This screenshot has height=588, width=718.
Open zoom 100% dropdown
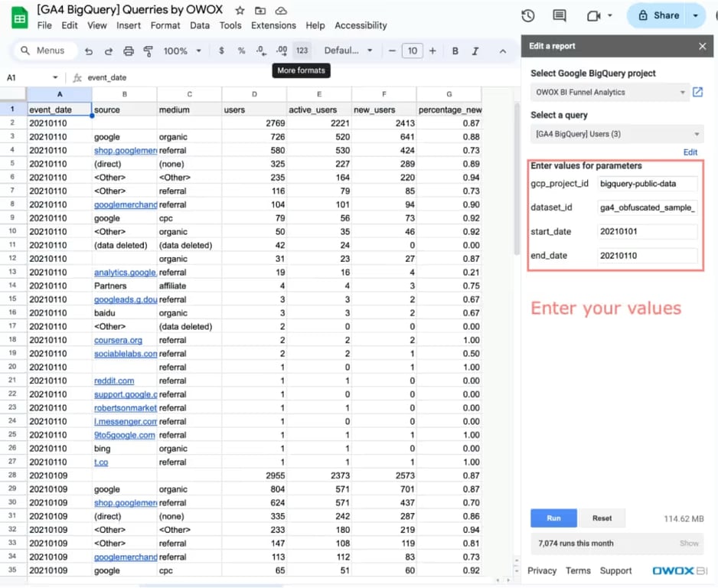pos(181,51)
